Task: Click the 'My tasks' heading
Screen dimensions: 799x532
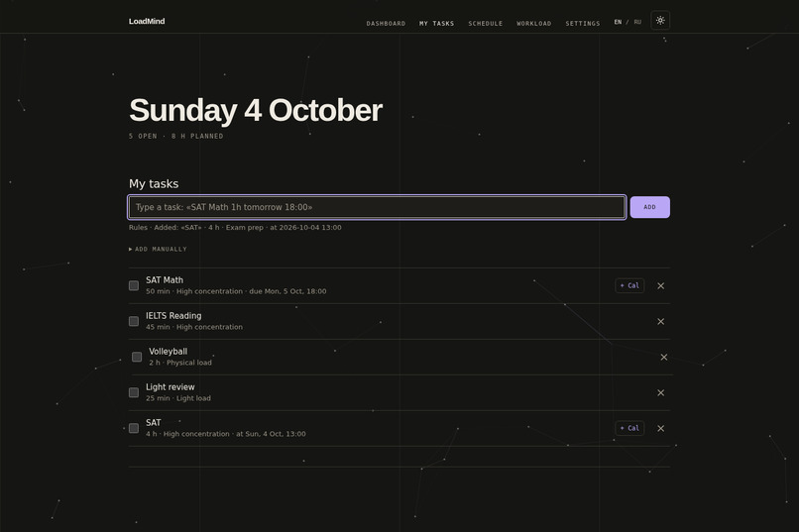Action: pyautogui.click(x=154, y=184)
